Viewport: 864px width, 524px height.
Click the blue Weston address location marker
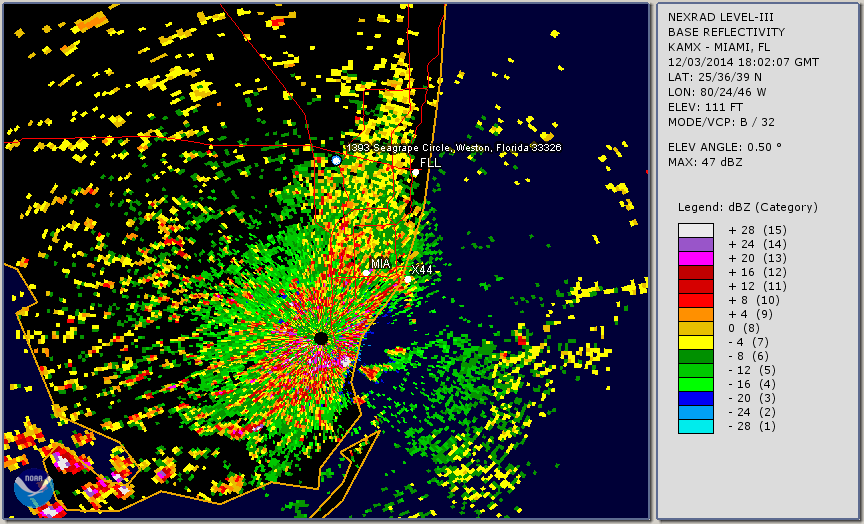336,160
